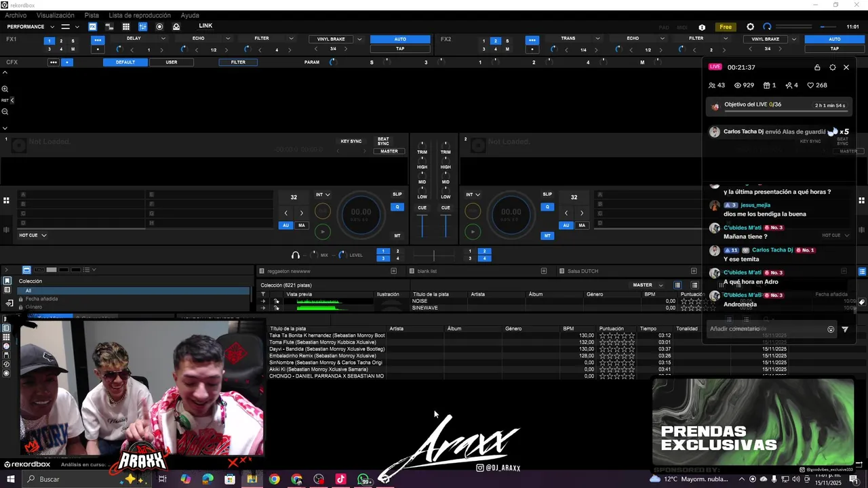Open TikTok Live Studio taskbar icon

tap(341, 479)
